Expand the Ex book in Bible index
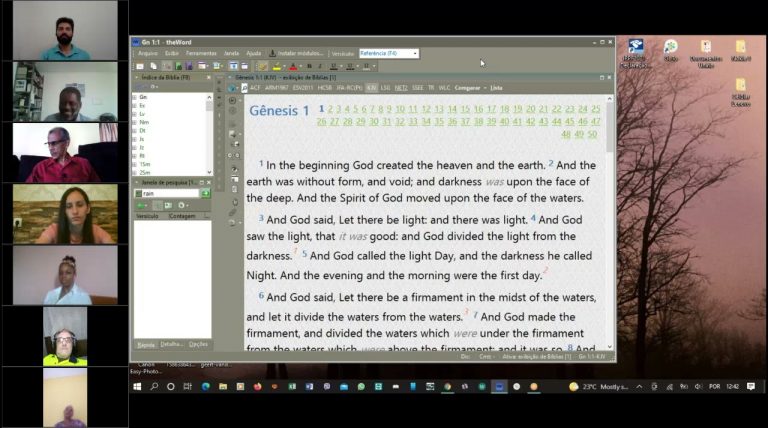Image resolution: width=768 pixels, height=428 pixels. point(135,105)
